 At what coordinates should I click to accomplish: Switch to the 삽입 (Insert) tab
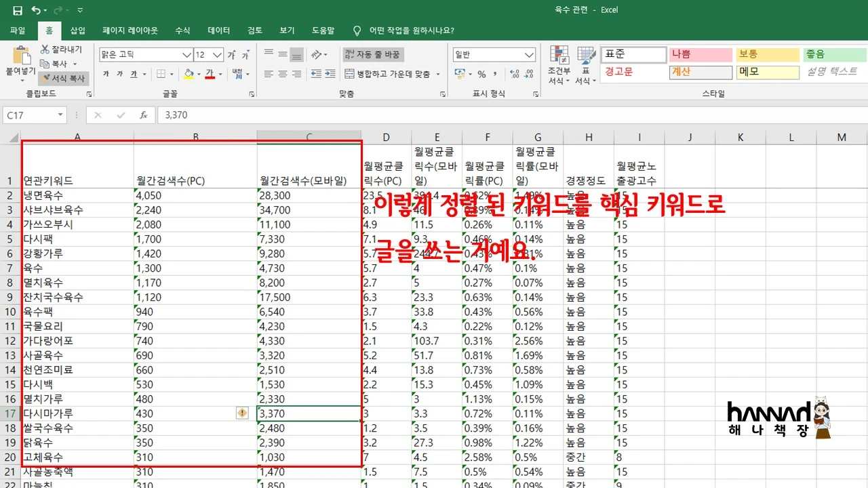pos(78,30)
